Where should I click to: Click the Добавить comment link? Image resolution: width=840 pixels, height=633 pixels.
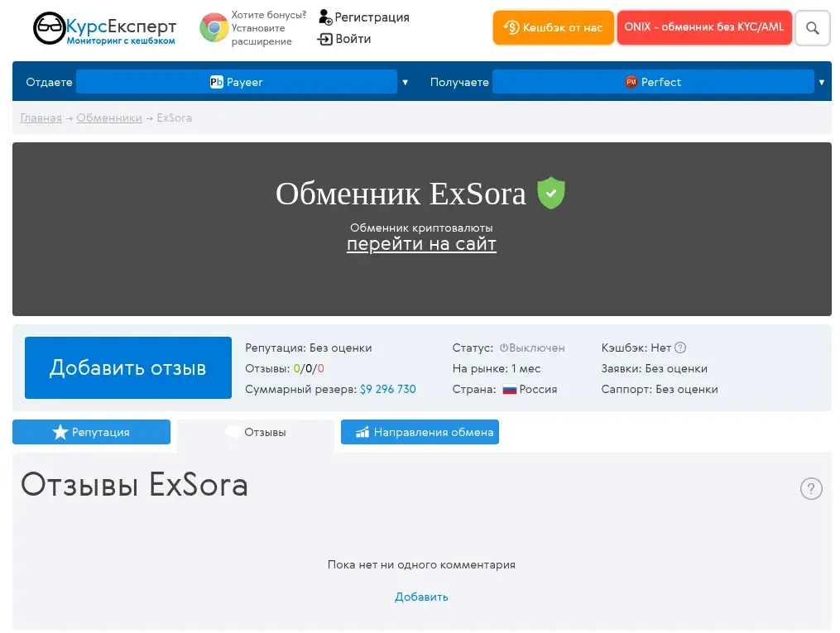point(421,597)
